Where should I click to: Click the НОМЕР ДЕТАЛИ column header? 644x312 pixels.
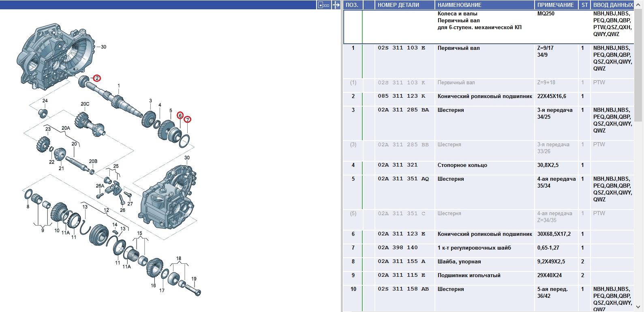pyautogui.click(x=398, y=5)
